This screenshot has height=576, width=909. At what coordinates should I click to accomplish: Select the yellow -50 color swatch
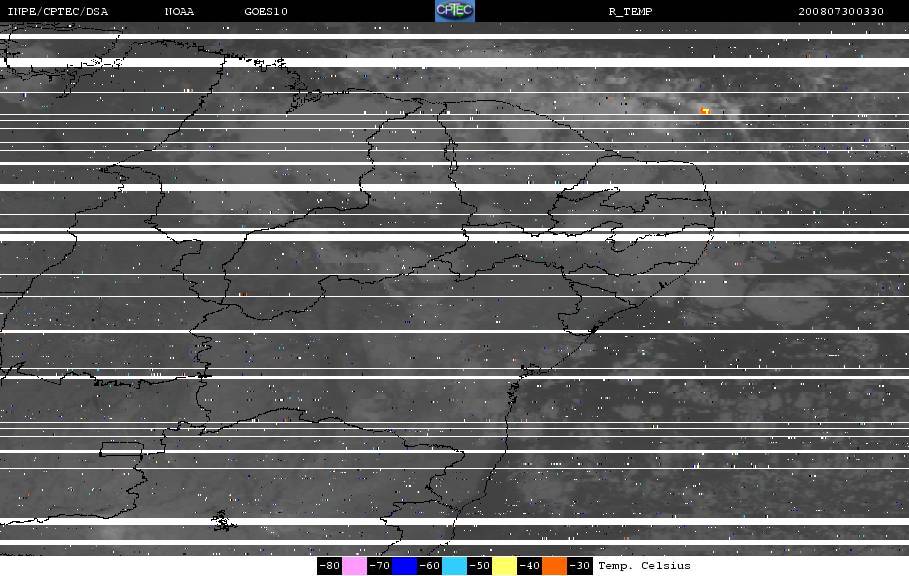click(504, 566)
